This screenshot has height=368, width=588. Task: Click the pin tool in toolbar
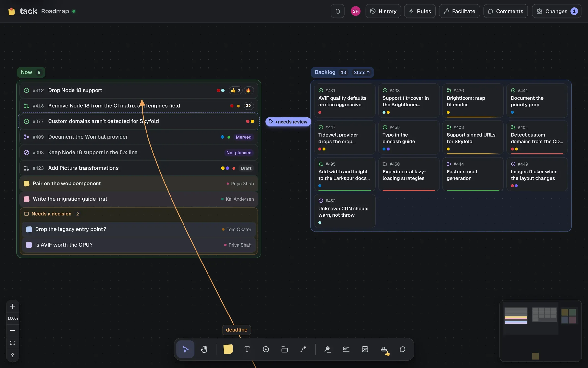[328, 349]
